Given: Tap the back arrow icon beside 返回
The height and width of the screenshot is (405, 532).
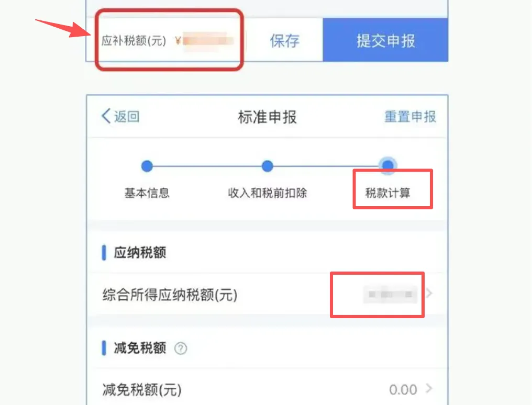Looking at the screenshot, I should [106, 116].
